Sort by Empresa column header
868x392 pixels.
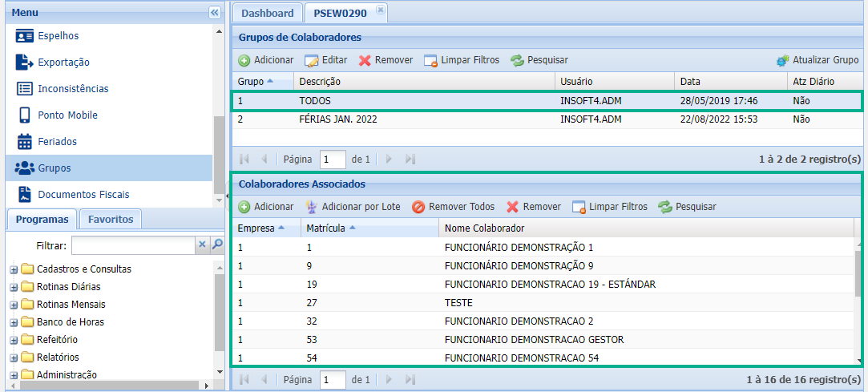267,228
